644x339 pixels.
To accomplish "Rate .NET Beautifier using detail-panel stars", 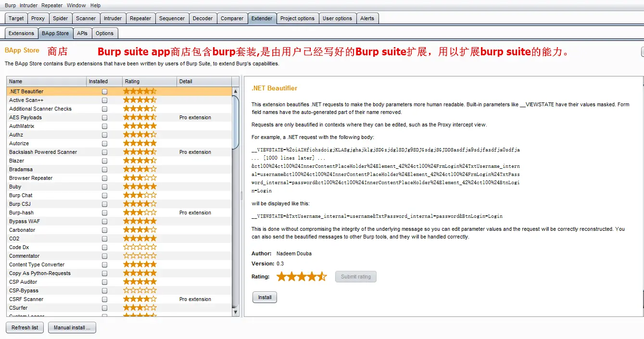I will pyautogui.click(x=302, y=276).
